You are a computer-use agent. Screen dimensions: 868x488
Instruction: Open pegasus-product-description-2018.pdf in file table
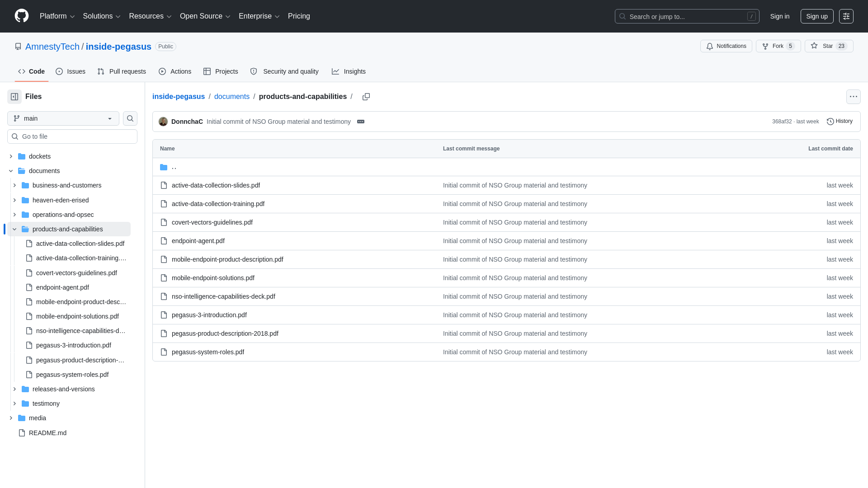225,333
